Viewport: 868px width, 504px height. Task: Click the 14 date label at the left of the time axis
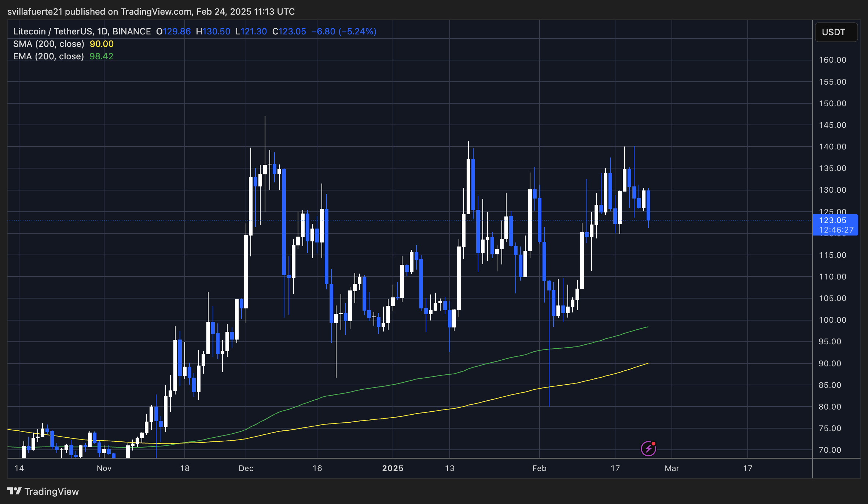pyautogui.click(x=19, y=468)
